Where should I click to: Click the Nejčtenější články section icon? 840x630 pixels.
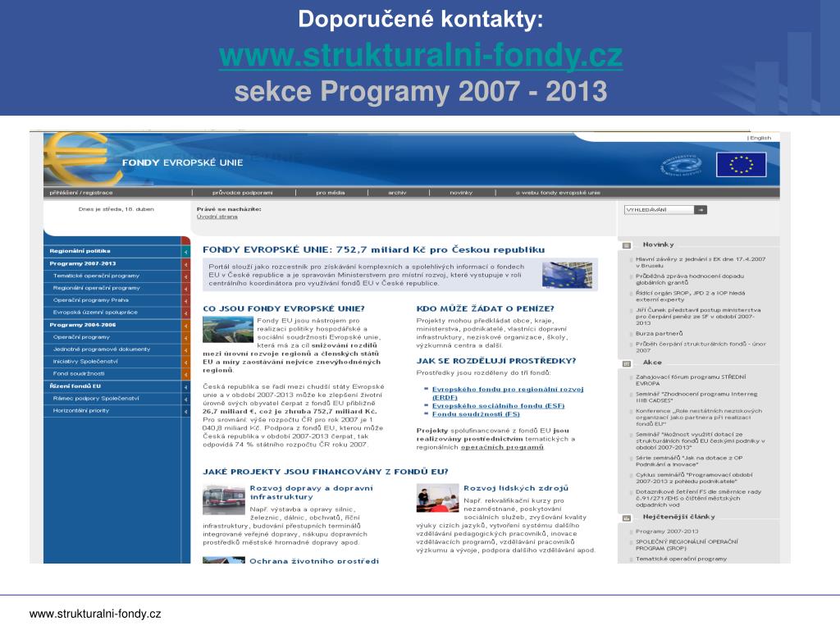[x=626, y=518]
